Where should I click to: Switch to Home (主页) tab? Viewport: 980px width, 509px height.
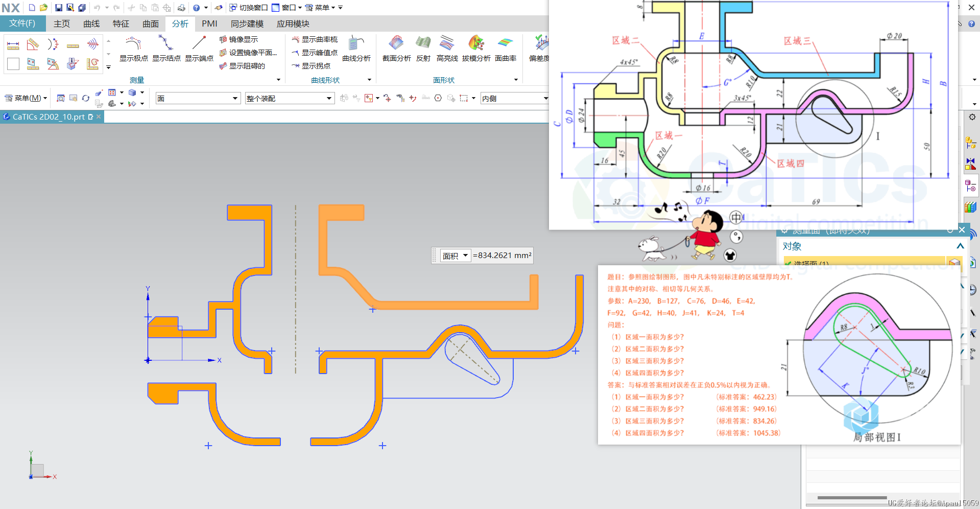[62, 24]
